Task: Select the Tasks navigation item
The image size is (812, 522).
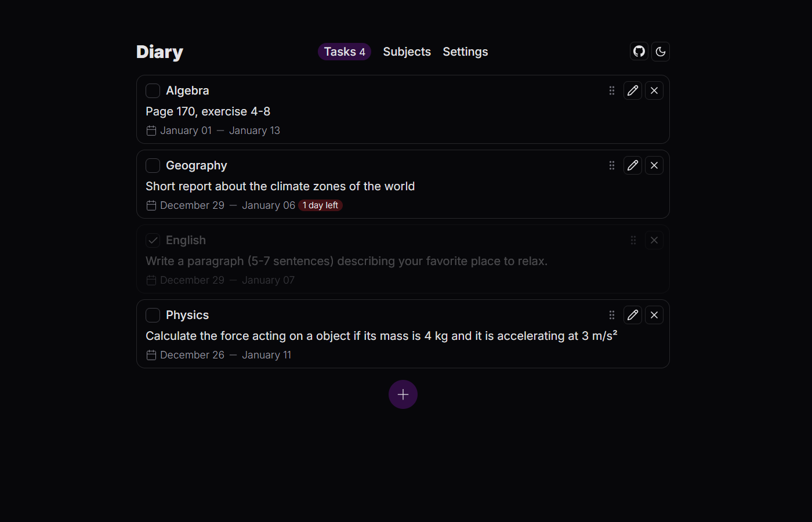Action: click(x=344, y=52)
